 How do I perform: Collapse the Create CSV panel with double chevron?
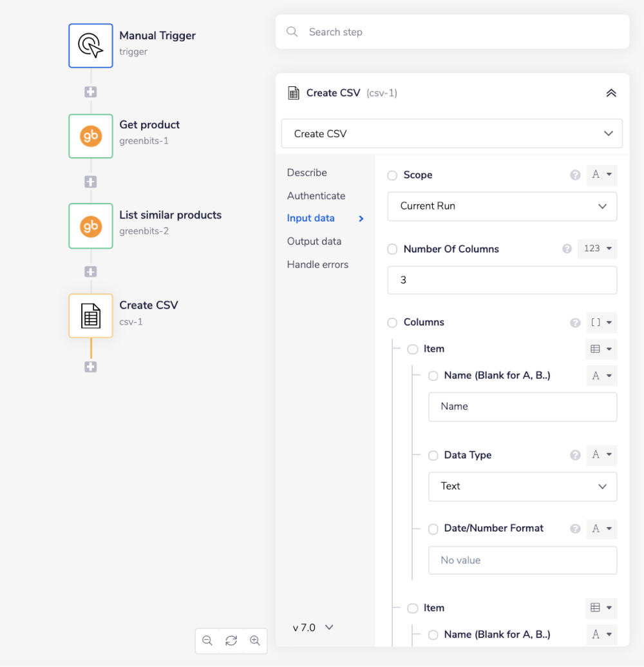(611, 93)
